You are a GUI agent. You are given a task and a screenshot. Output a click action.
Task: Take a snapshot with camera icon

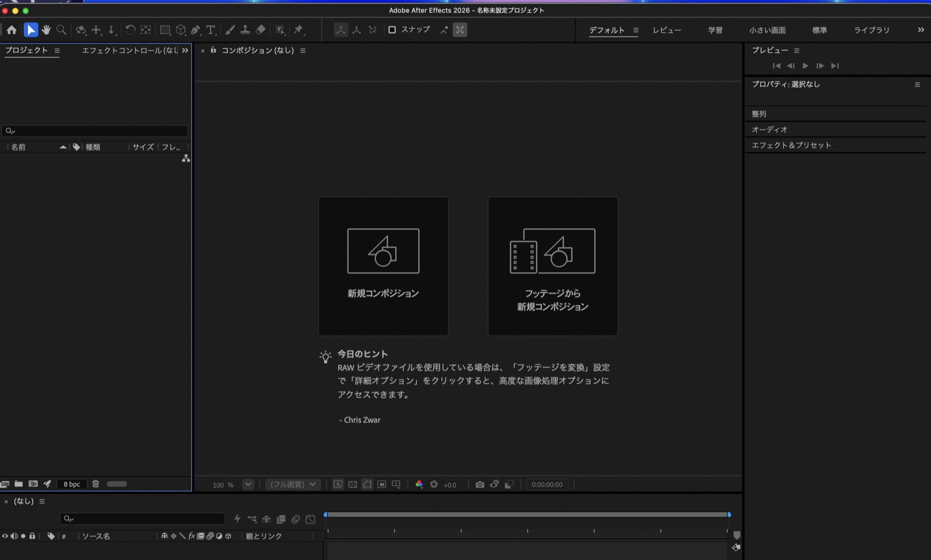[x=479, y=484]
